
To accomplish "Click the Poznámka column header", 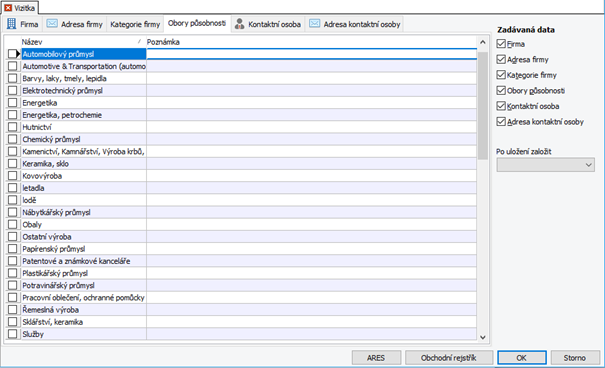I will click(311, 42).
